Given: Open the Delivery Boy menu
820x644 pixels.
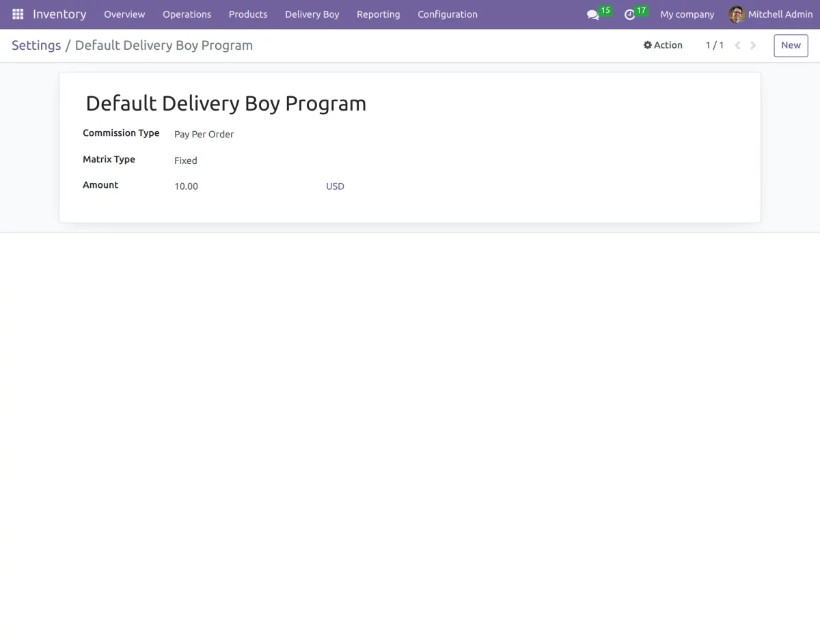Looking at the screenshot, I should coord(312,14).
